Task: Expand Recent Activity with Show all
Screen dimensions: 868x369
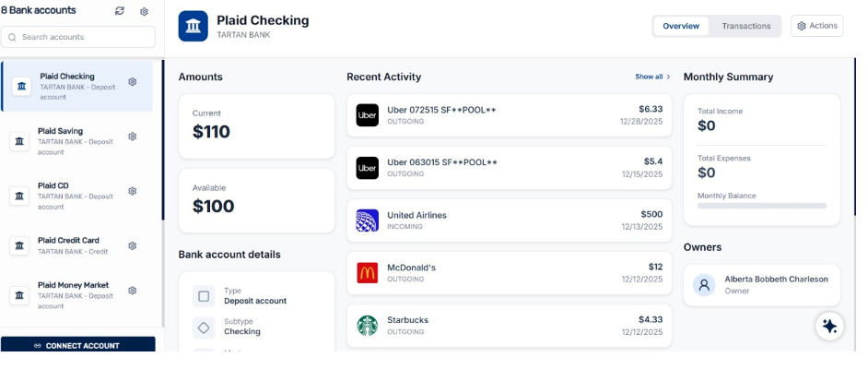Action: (x=652, y=77)
